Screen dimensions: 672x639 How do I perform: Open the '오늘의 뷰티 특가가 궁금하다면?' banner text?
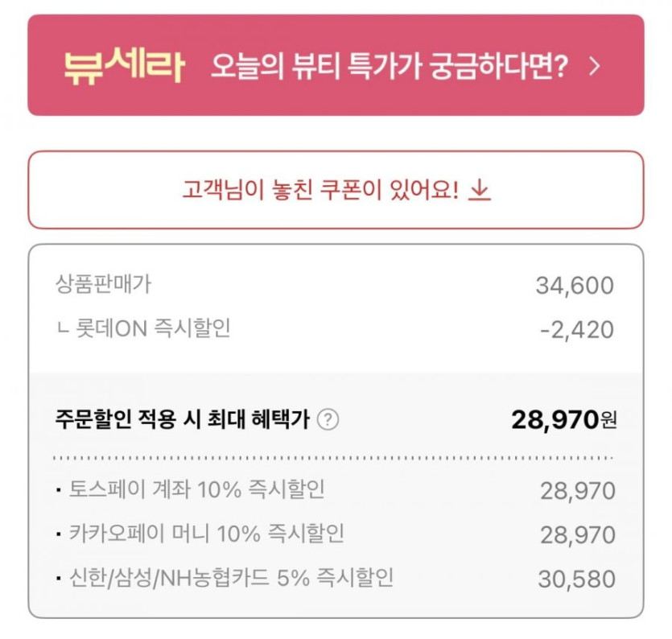click(390, 67)
